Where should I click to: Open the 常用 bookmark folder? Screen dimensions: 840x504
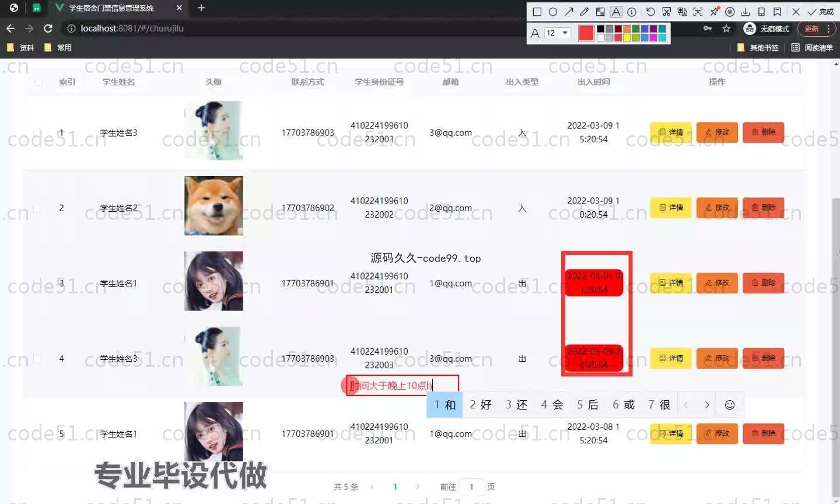pos(58,48)
